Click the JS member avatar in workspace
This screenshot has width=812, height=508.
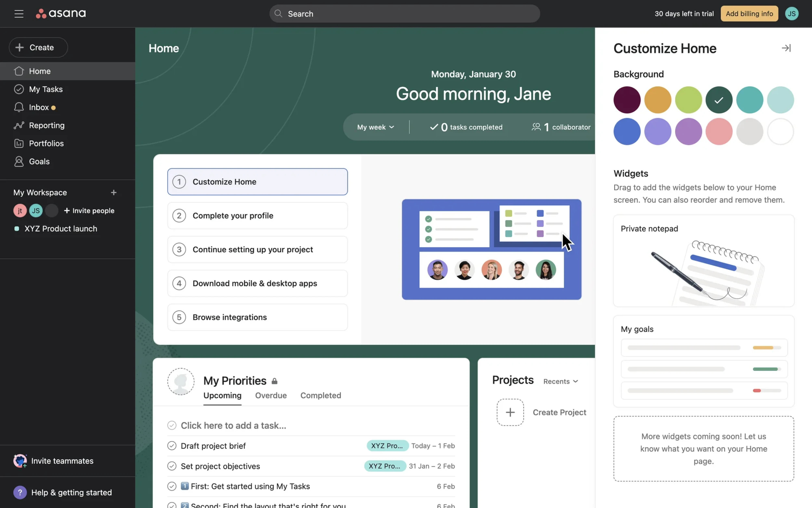(36, 211)
